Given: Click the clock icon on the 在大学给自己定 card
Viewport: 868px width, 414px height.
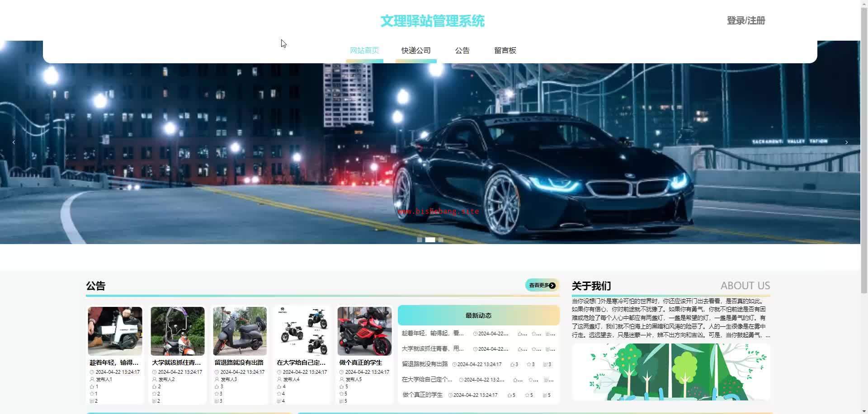Looking at the screenshot, I should 279,372.
